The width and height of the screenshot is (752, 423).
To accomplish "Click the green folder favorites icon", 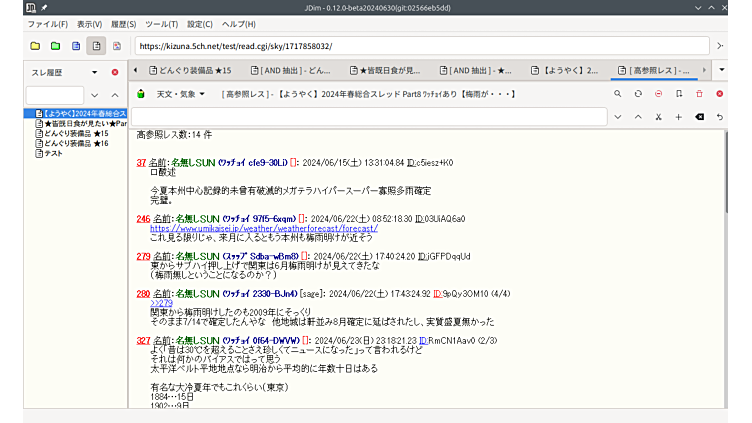I will 55,46.
